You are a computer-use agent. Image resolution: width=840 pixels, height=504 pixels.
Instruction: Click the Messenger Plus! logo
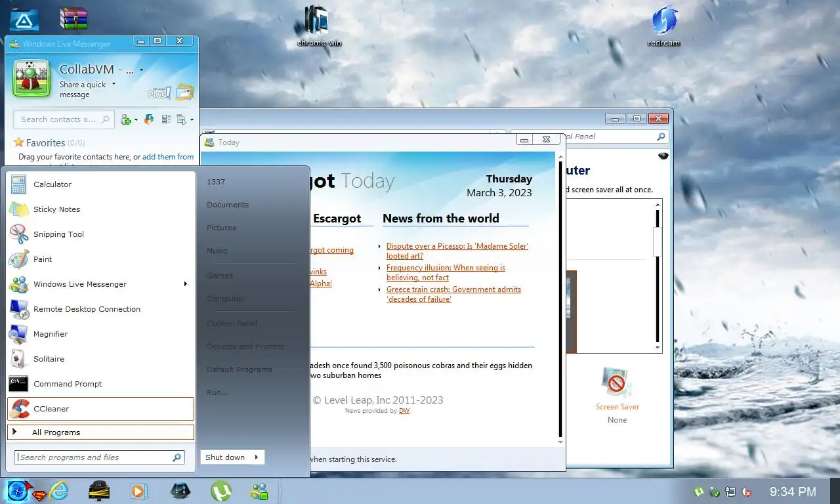(x=159, y=93)
